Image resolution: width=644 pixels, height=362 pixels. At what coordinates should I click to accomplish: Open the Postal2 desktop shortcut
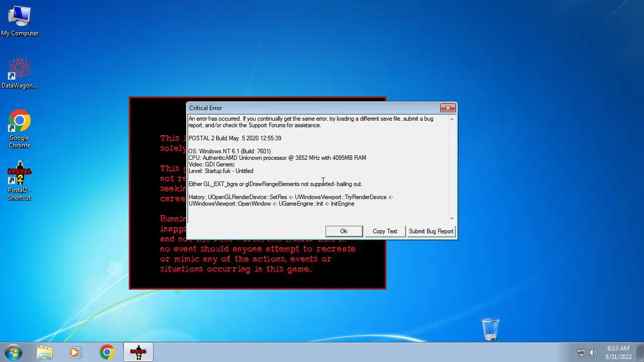pyautogui.click(x=20, y=181)
